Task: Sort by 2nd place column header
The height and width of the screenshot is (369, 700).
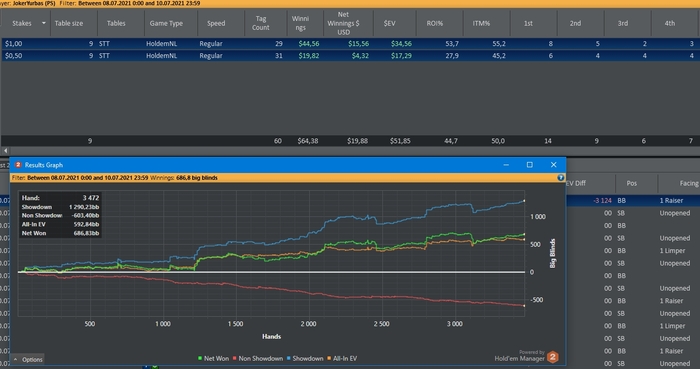Action: tap(575, 23)
